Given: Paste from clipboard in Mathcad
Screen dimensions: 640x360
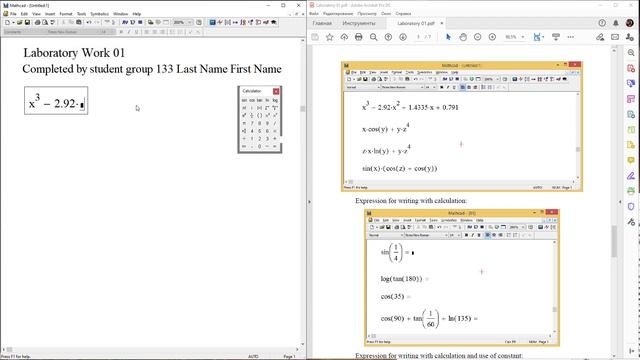Looking at the screenshot, I should click(78, 22).
